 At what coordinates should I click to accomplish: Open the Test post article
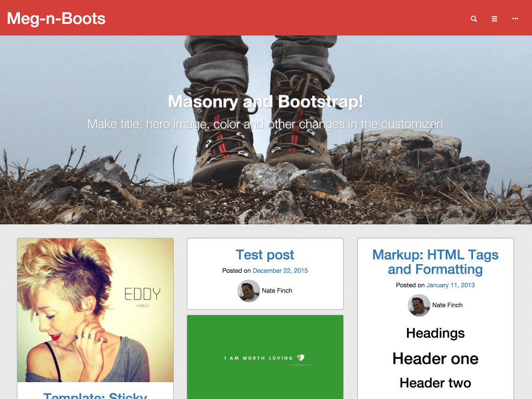click(x=265, y=255)
